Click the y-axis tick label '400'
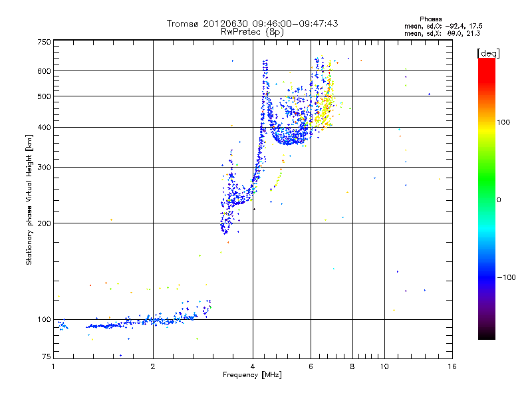The height and width of the screenshot is (399, 532). click(x=44, y=128)
